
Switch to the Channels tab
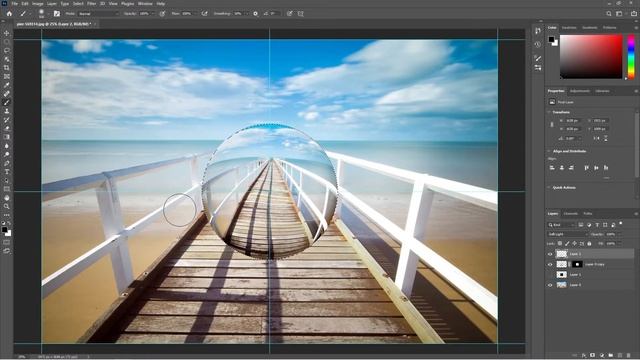(571, 213)
